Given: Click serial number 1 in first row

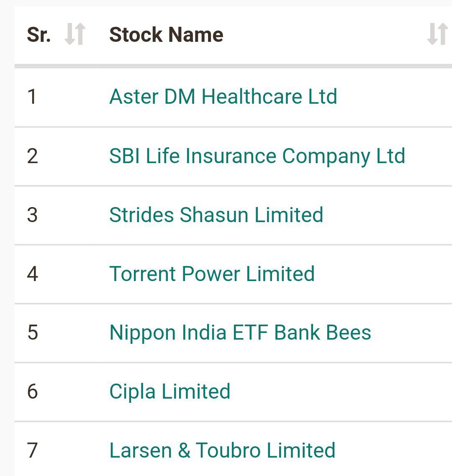Looking at the screenshot, I should tap(32, 97).
